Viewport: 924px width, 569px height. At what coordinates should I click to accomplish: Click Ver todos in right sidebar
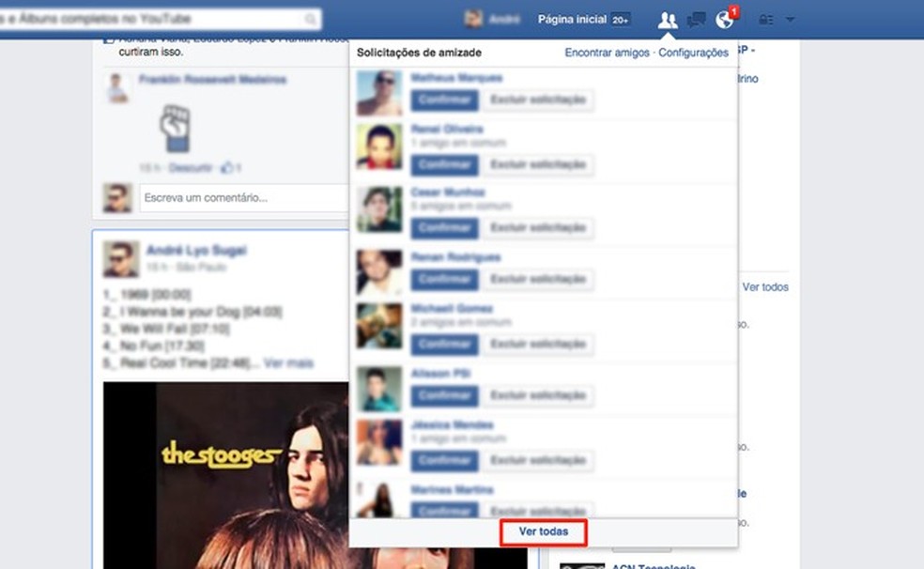[765, 287]
